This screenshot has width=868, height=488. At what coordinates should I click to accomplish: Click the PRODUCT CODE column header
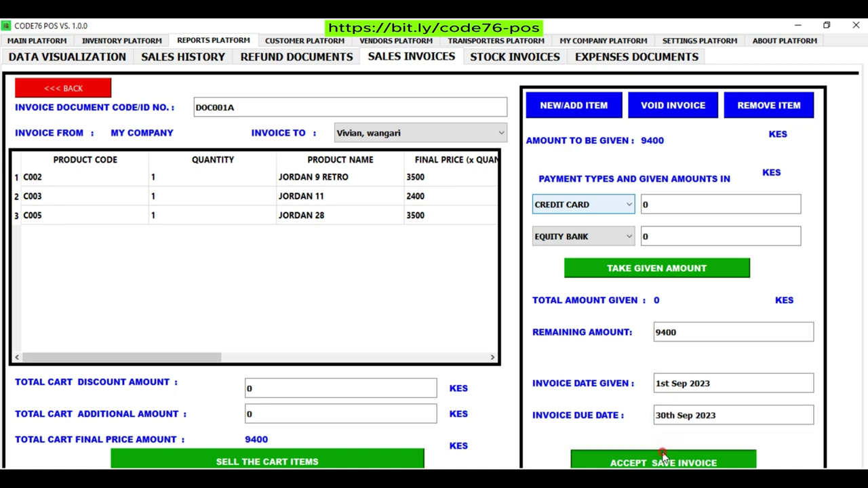coord(85,159)
